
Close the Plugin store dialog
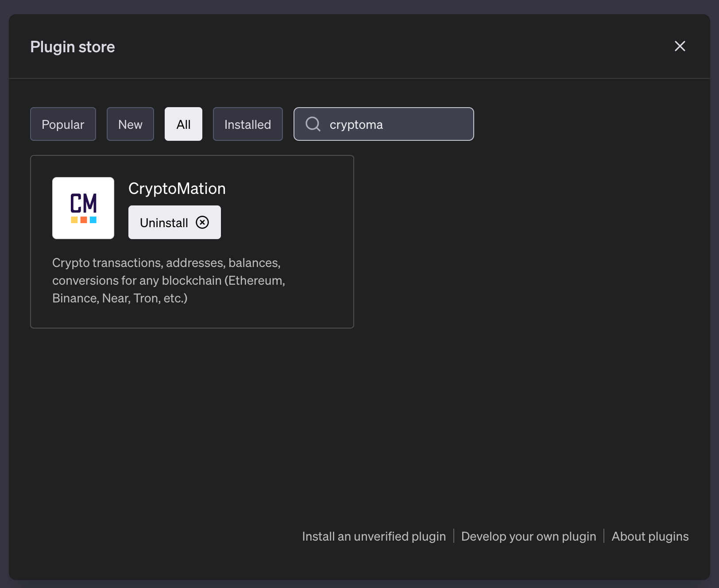point(680,46)
